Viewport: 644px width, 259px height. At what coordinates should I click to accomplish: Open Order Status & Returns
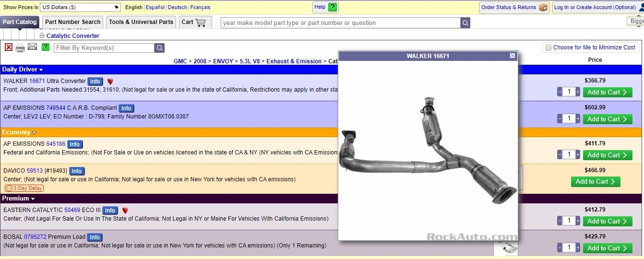click(x=514, y=7)
